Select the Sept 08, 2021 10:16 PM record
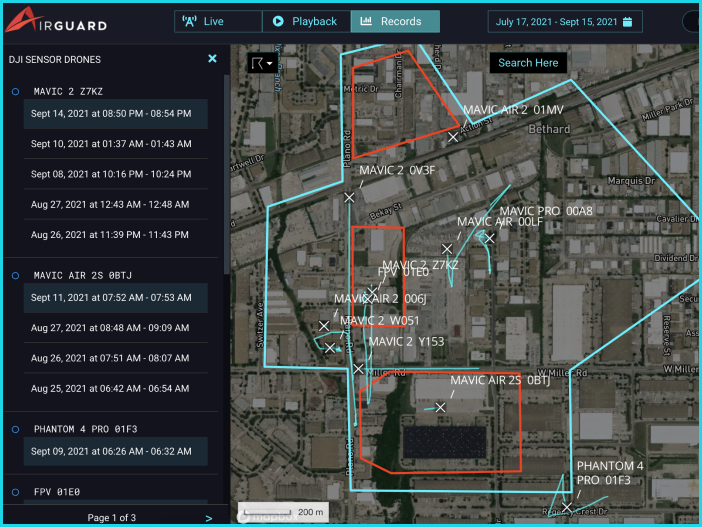The width and height of the screenshot is (702, 527). tap(116, 174)
